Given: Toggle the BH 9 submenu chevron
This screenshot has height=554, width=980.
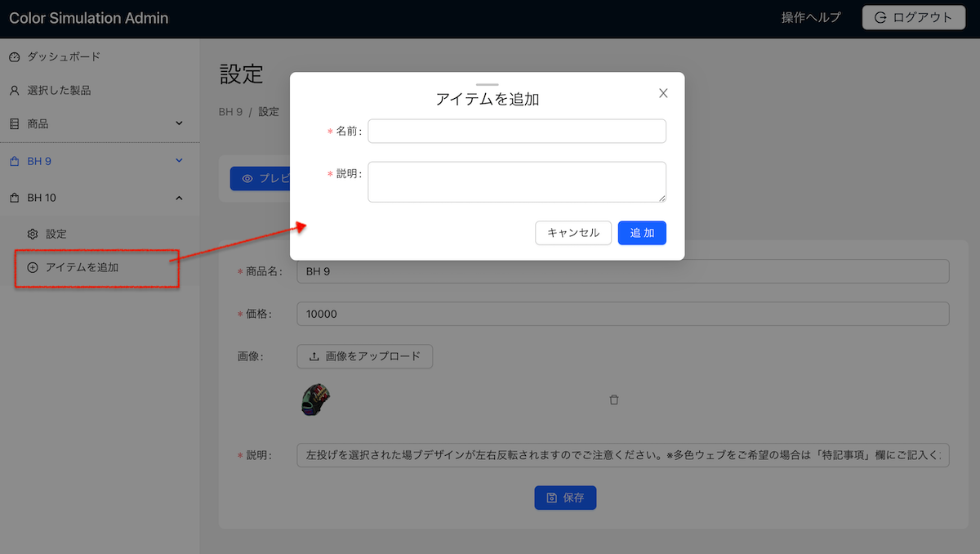Looking at the screenshot, I should [x=180, y=161].
